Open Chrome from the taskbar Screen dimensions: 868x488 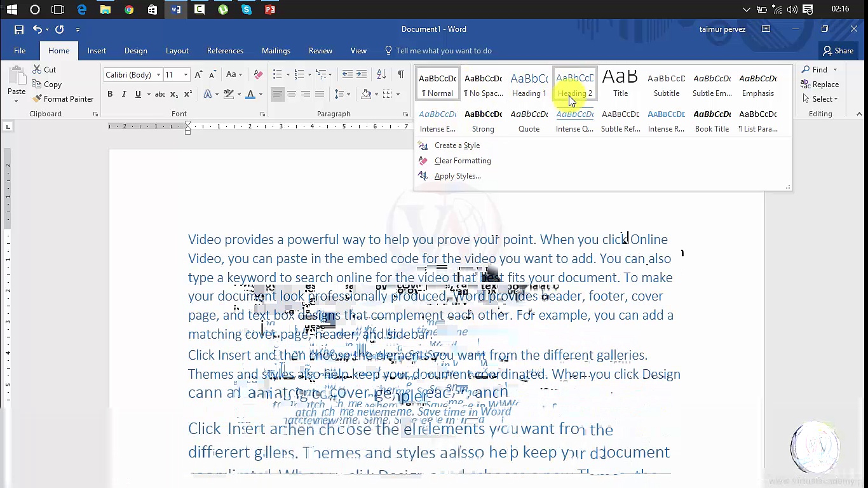(129, 10)
